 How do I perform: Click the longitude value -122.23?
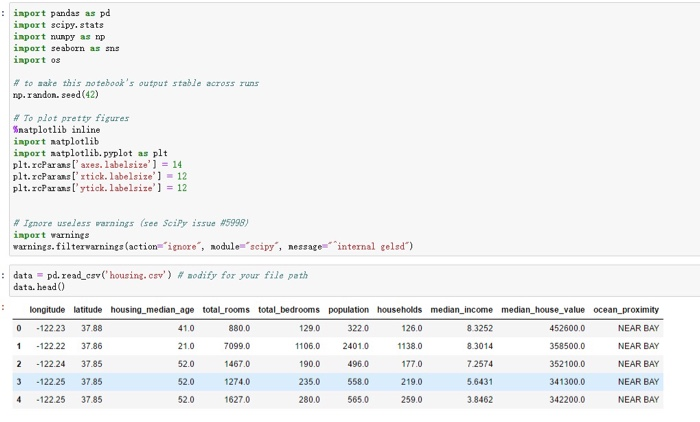[51, 328]
